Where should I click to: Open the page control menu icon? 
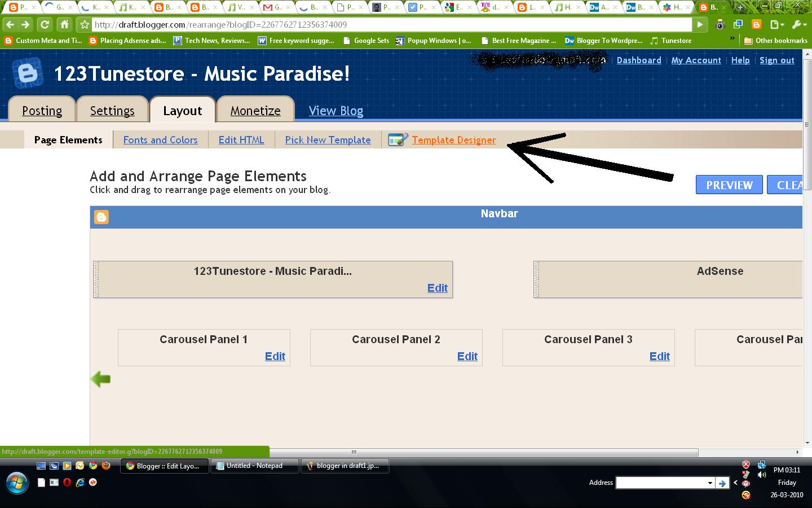point(777,24)
